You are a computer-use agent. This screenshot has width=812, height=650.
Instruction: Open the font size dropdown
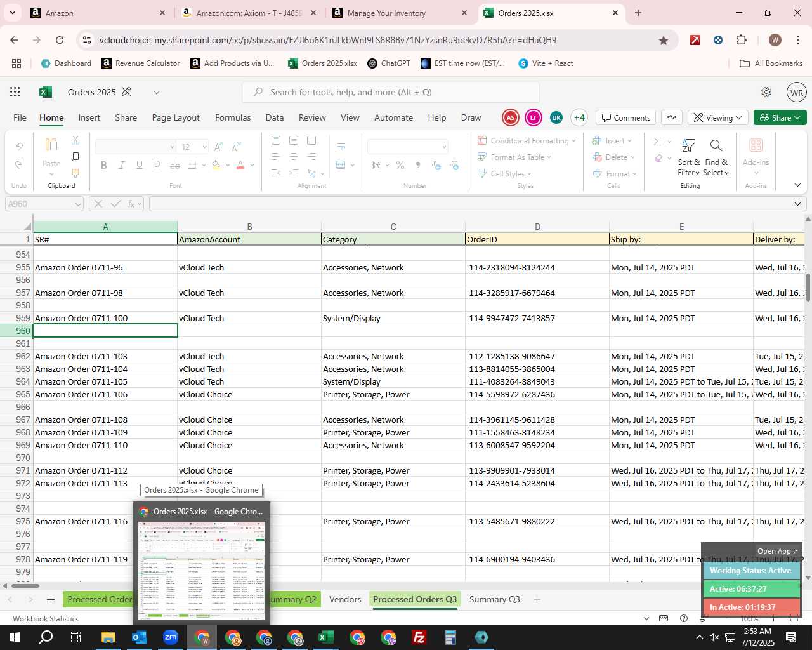204,147
